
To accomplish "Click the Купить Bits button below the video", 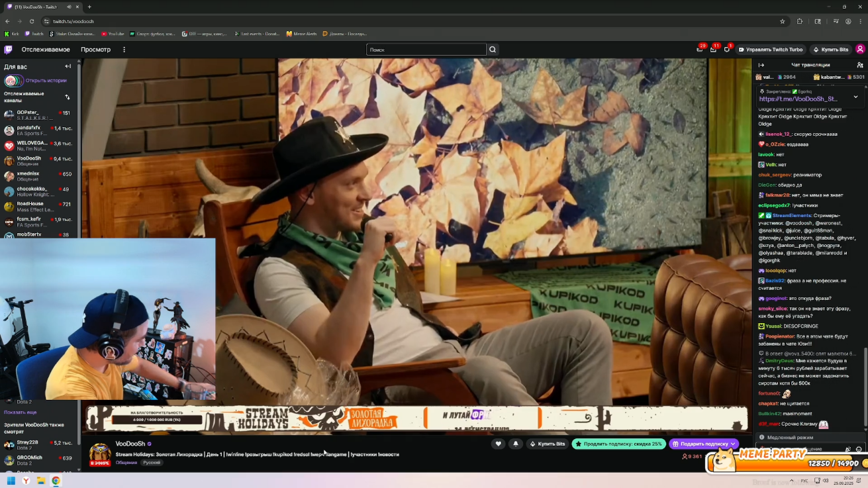I will point(547,444).
